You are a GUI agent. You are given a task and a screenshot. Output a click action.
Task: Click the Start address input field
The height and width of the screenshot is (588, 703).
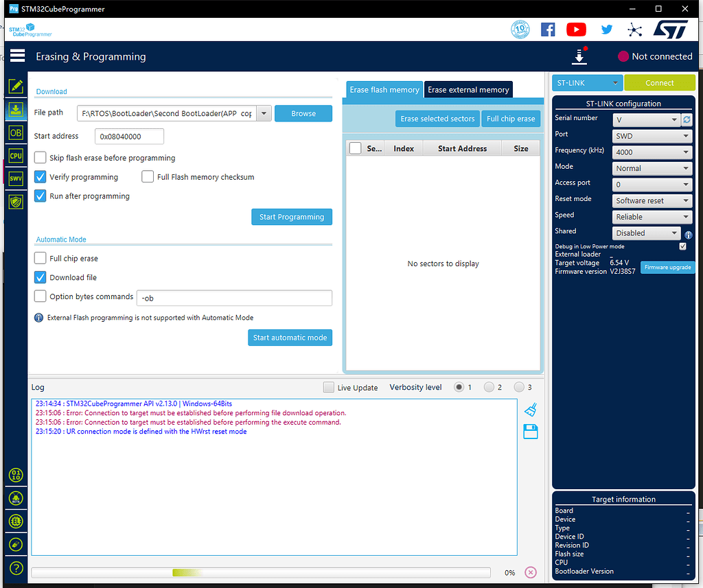coord(129,137)
